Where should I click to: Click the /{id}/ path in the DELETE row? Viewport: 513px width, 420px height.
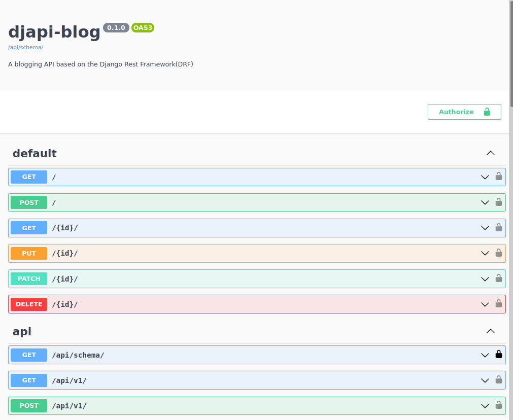(65, 304)
